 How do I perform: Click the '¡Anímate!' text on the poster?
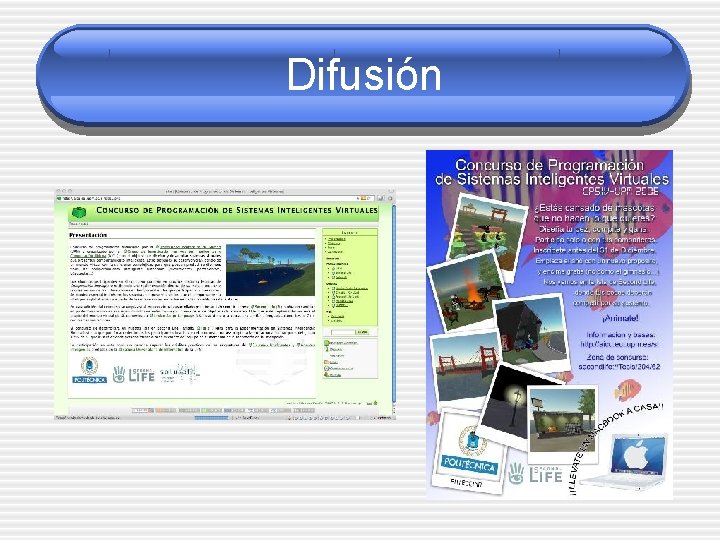pos(620,318)
